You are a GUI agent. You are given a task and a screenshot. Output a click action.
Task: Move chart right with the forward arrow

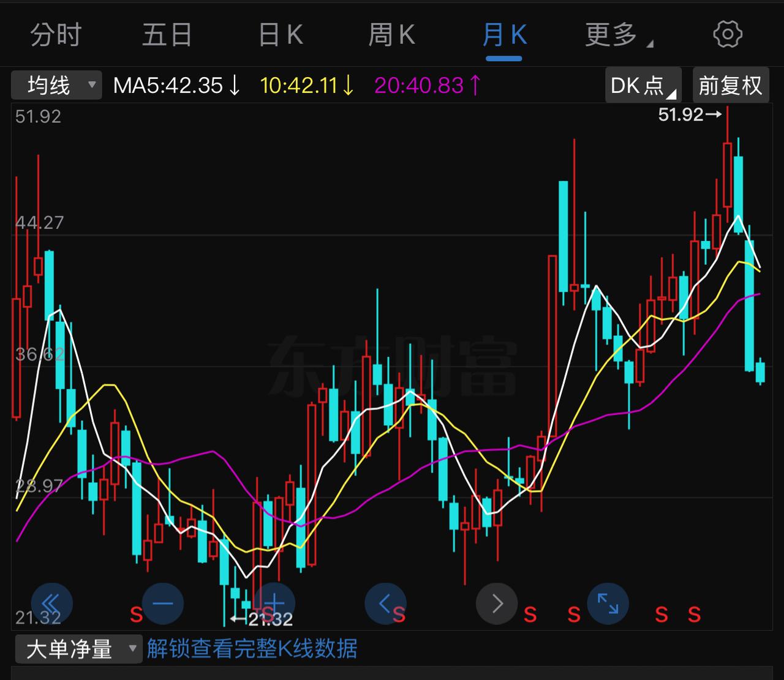[497, 604]
